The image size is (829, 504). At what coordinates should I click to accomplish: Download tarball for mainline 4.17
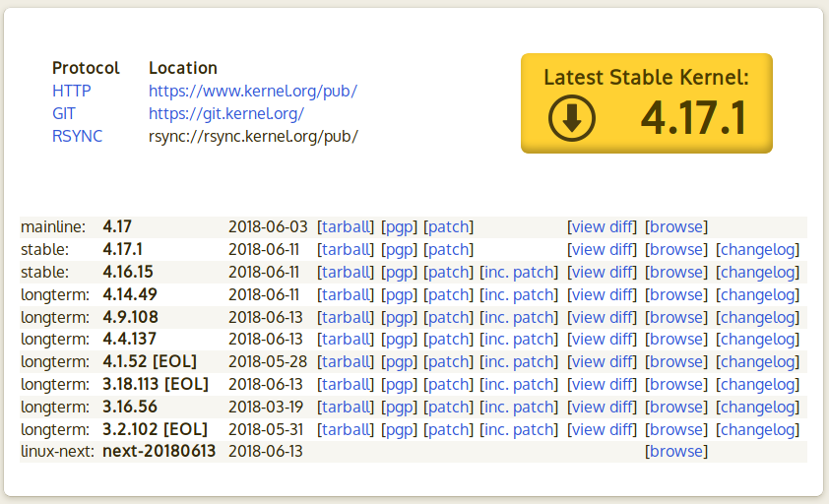[x=346, y=226]
